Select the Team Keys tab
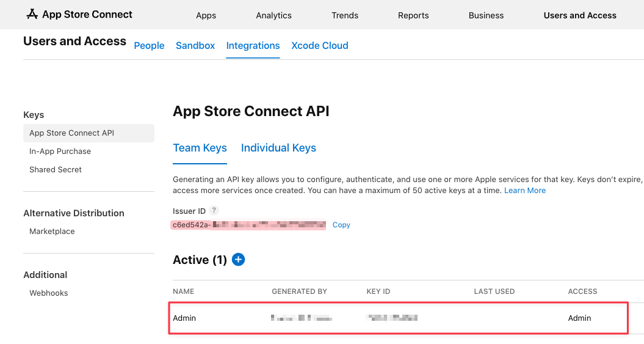This screenshot has height=344, width=644. 200,148
